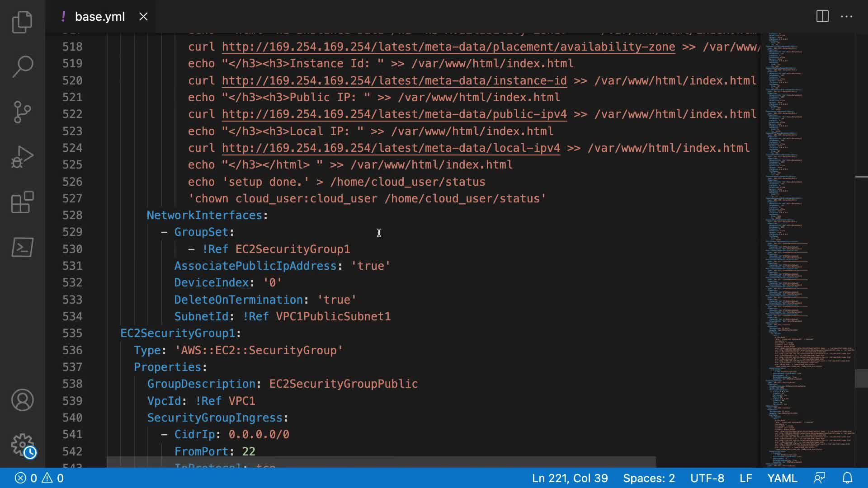Select the base.yml editor tab
Screen dimensions: 868x488
pyautogui.click(x=99, y=17)
